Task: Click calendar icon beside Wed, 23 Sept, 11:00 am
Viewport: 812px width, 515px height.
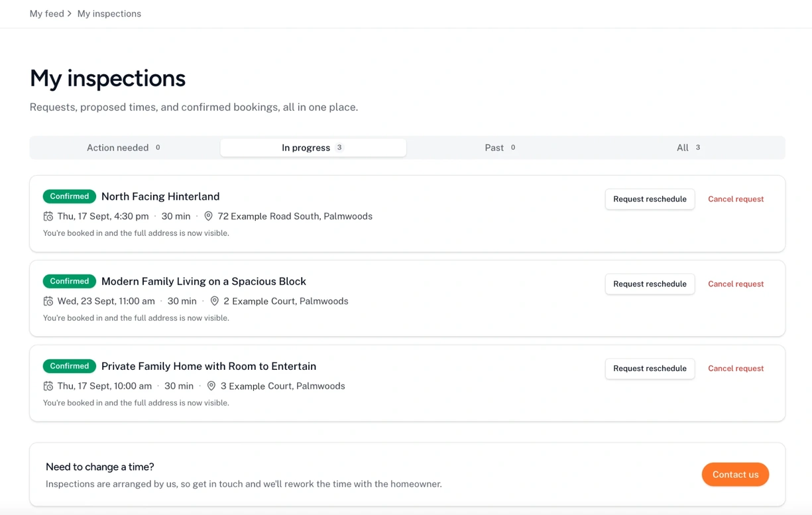Action: (48, 301)
